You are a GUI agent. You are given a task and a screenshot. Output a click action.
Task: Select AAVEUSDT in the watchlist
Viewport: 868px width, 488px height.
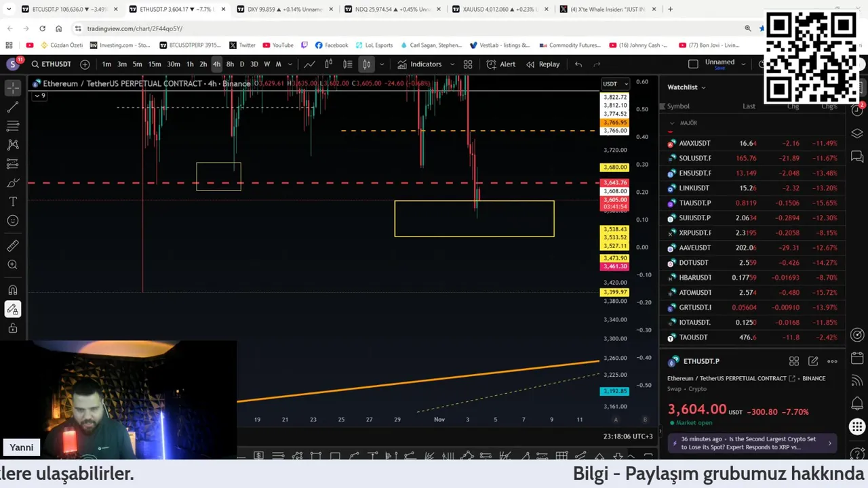pyautogui.click(x=754, y=248)
